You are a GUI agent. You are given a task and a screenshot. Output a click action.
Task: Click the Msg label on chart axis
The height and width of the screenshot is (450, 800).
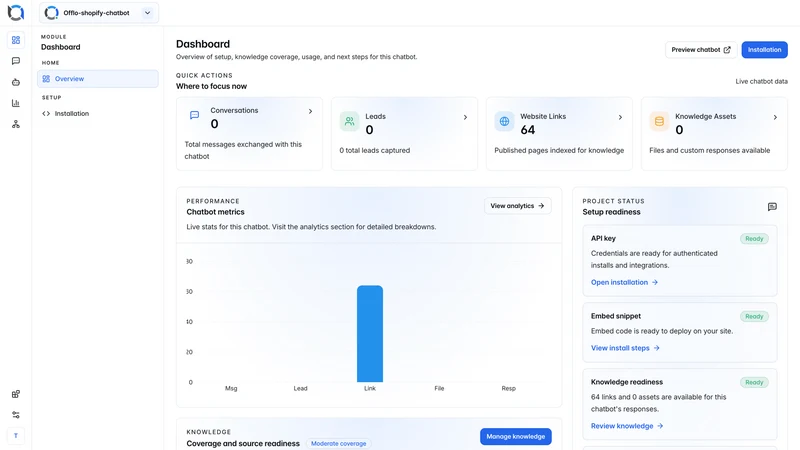click(x=231, y=388)
